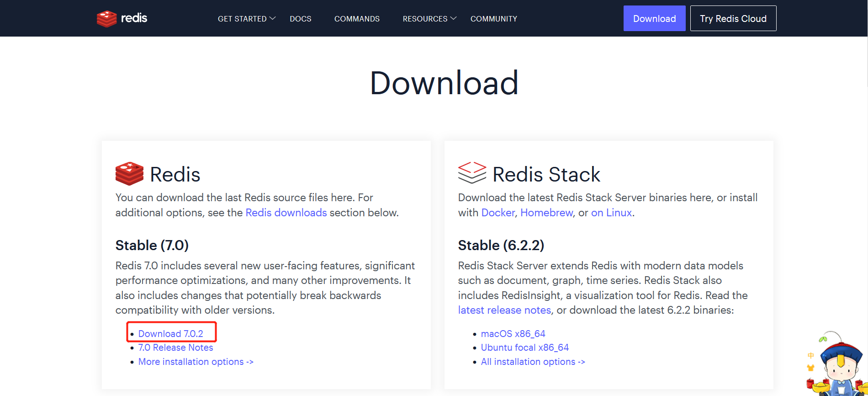The height and width of the screenshot is (396, 868).
Task: Open More installation options link
Action: (x=196, y=362)
